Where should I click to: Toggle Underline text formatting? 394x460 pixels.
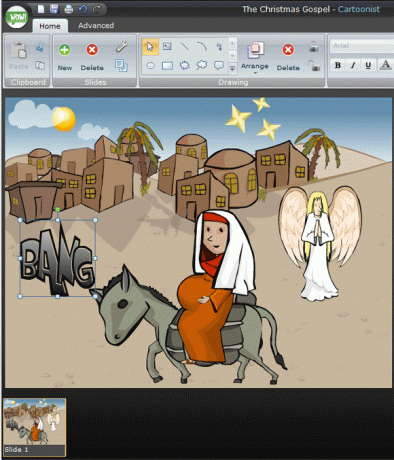click(x=368, y=65)
